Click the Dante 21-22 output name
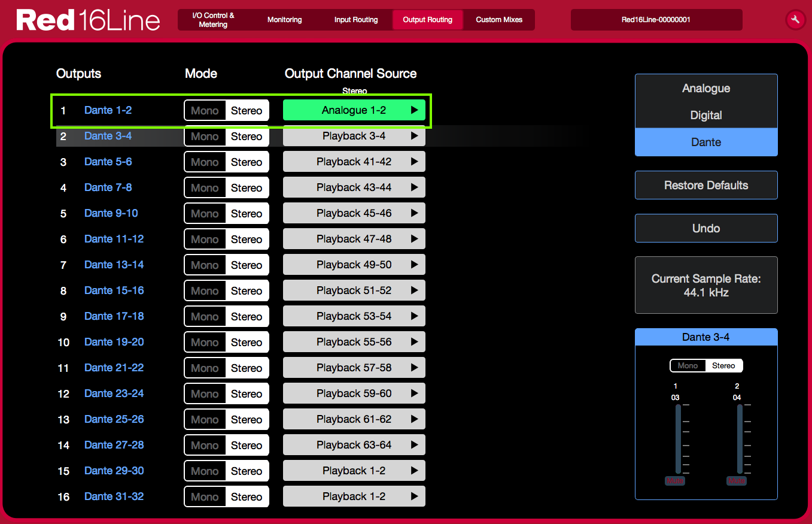 pyautogui.click(x=114, y=368)
